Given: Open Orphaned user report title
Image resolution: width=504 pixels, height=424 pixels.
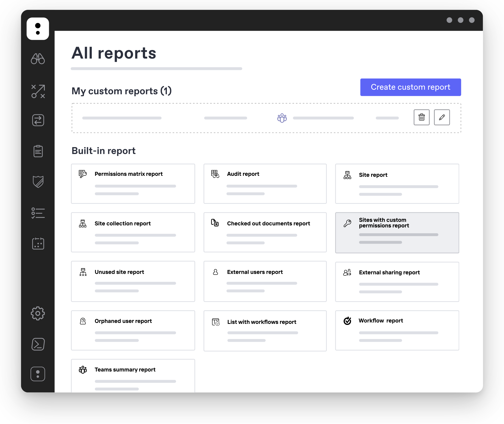Looking at the screenshot, I should [123, 321].
